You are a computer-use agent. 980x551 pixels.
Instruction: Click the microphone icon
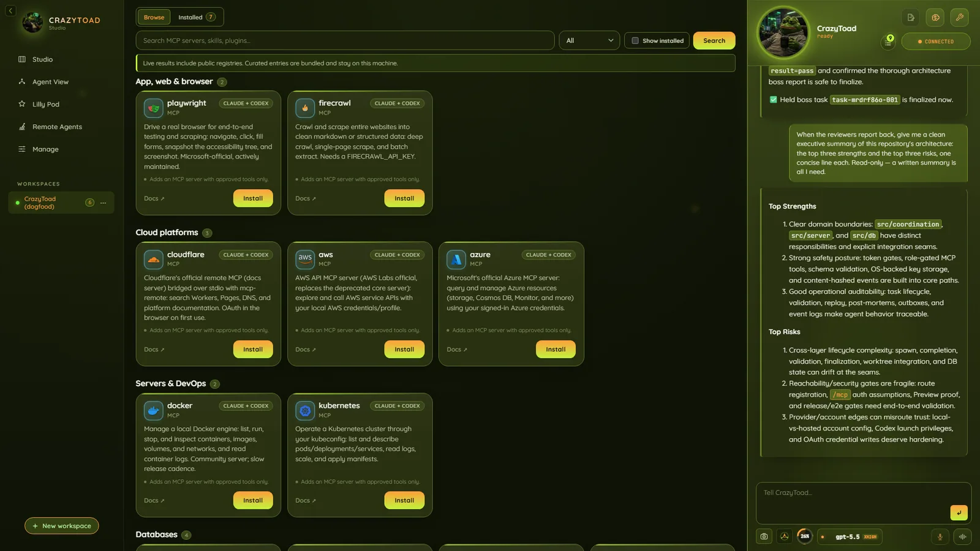click(x=940, y=537)
